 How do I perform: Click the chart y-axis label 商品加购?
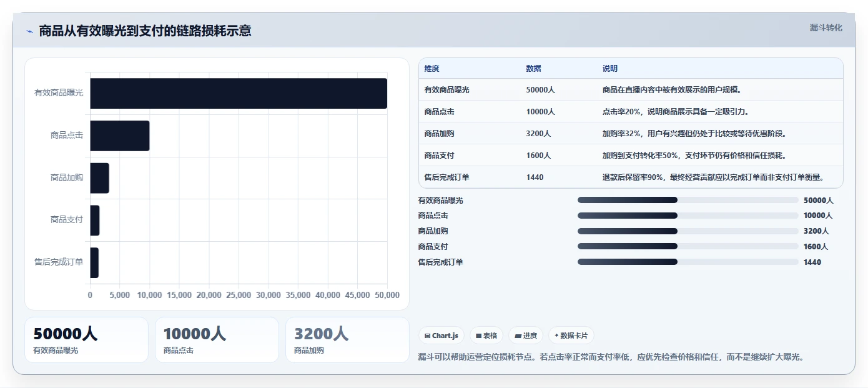(67, 177)
